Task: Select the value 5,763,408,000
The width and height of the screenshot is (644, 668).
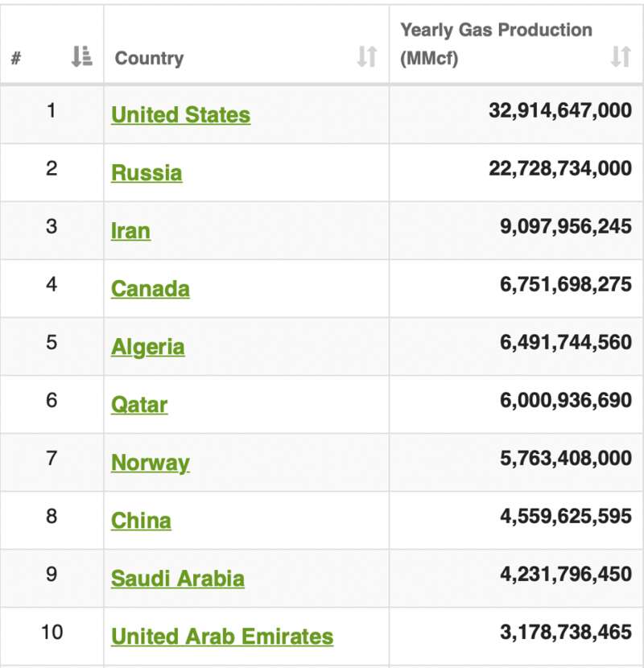Action: pyautogui.click(x=566, y=458)
